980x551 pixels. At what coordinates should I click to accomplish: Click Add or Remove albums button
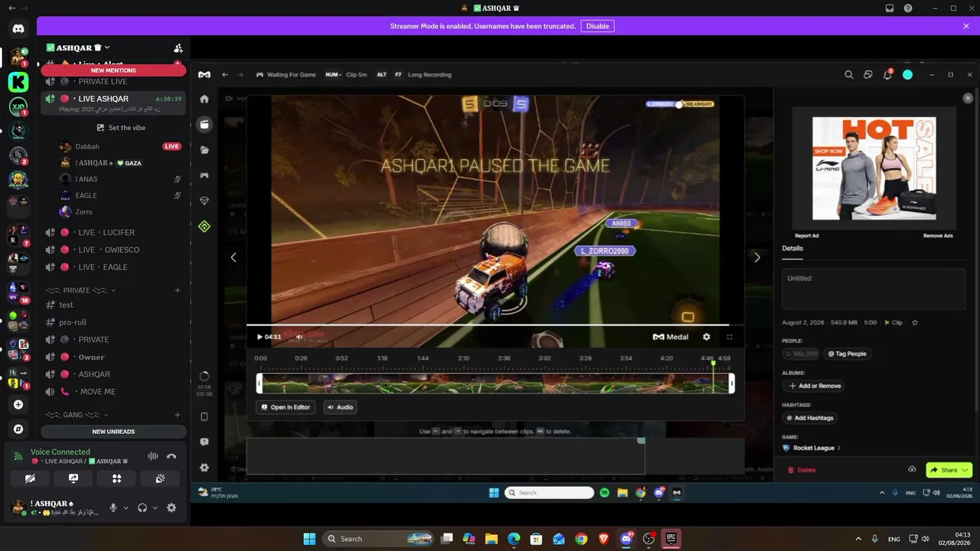[x=814, y=386]
